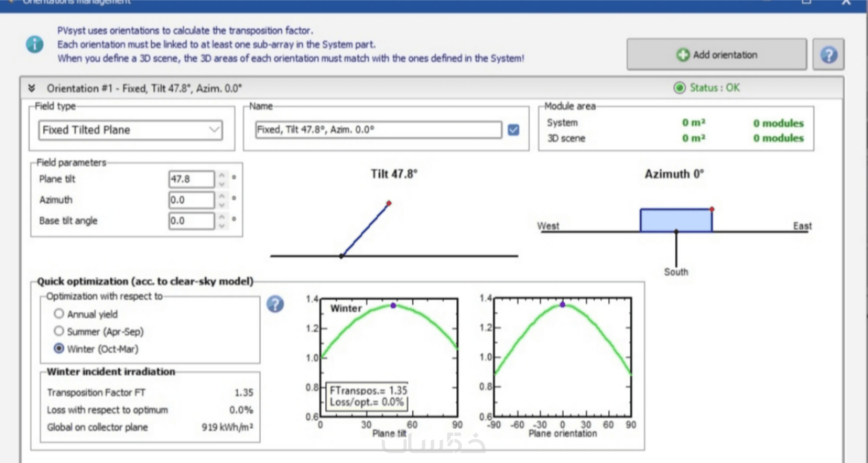
Task: Select Annual yield optimization option
Action: tap(59, 314)
